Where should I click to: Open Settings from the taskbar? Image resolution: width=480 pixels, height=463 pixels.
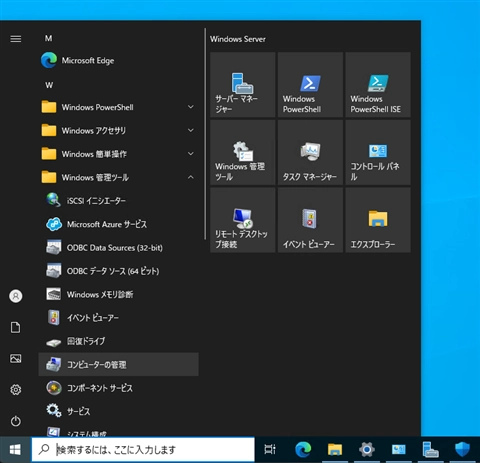(367, 450)
